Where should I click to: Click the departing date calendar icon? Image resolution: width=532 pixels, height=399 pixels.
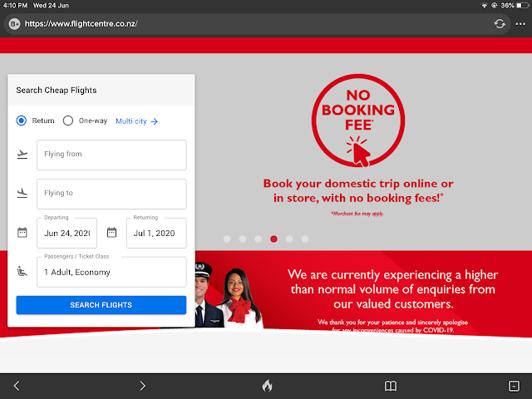tap(22, 233)
